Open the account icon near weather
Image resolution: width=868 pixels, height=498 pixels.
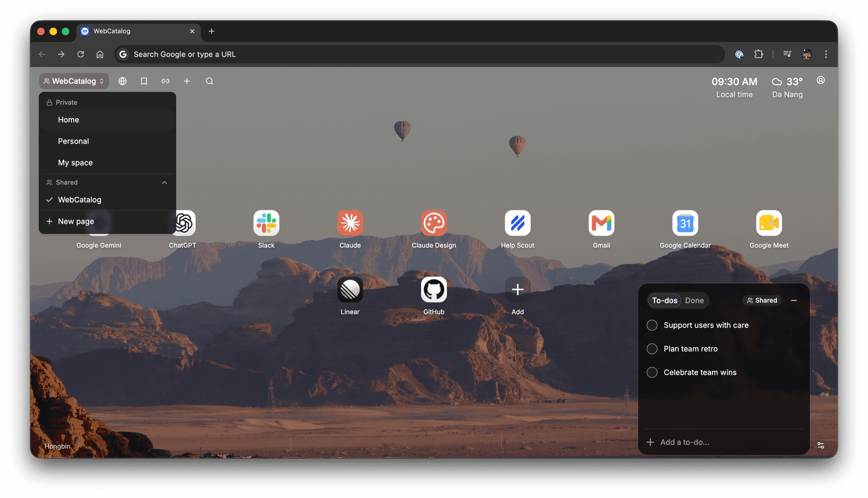tap(821, 80)
